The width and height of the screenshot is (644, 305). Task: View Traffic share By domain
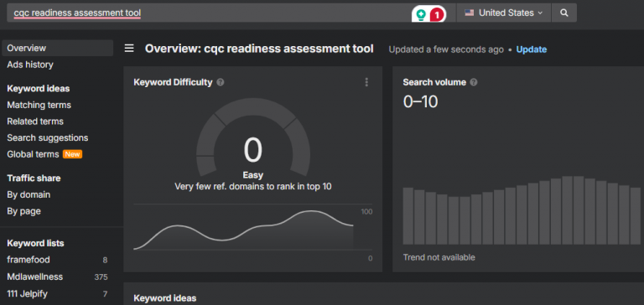tap(29, 194)
